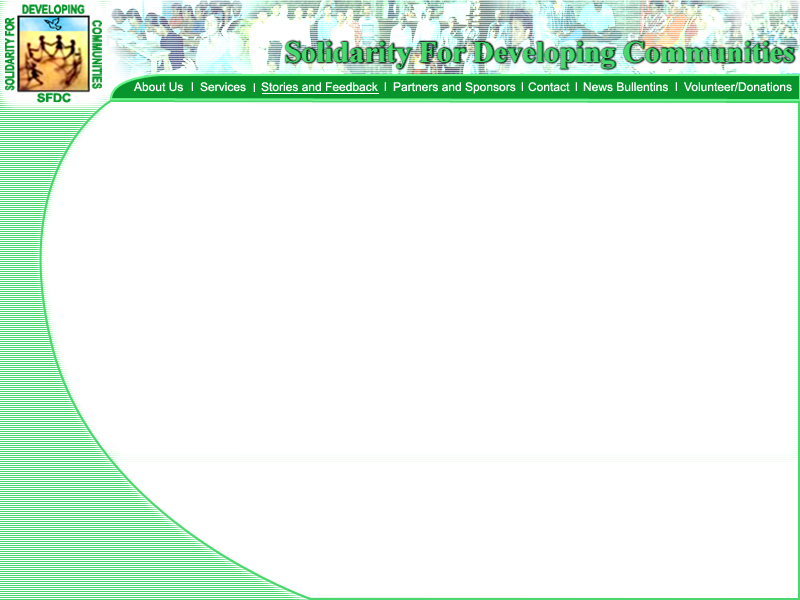Open Partners and Sponsors page
Image resolution: width=800 pixels, height=600 pixels.
[454, 87]
